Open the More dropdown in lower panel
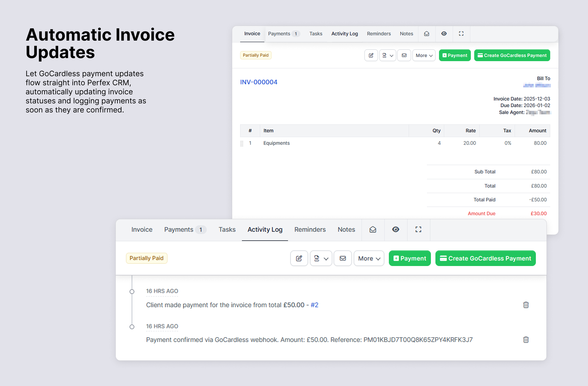 [x=369, y=258]
